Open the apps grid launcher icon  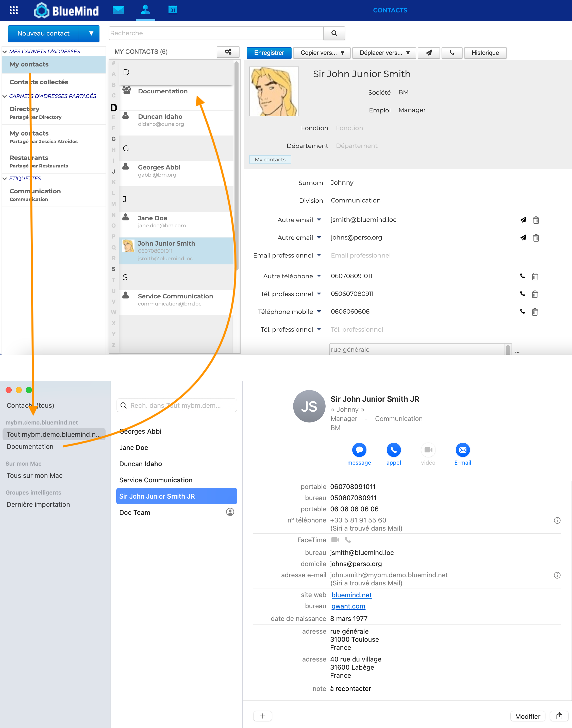click(x=13, y=10)
